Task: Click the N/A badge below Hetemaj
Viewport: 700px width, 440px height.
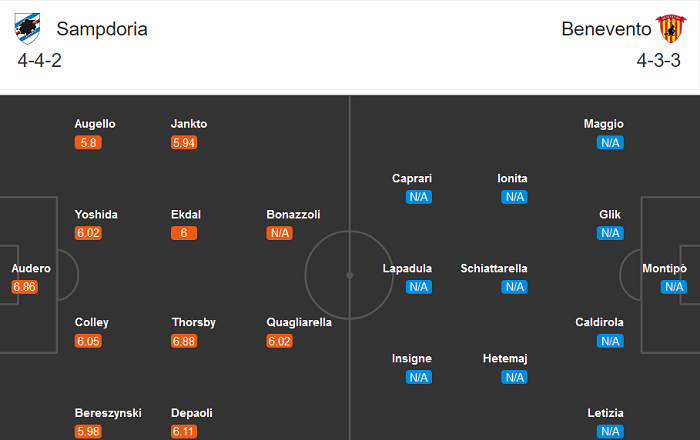Action: [x=514, y=377]
